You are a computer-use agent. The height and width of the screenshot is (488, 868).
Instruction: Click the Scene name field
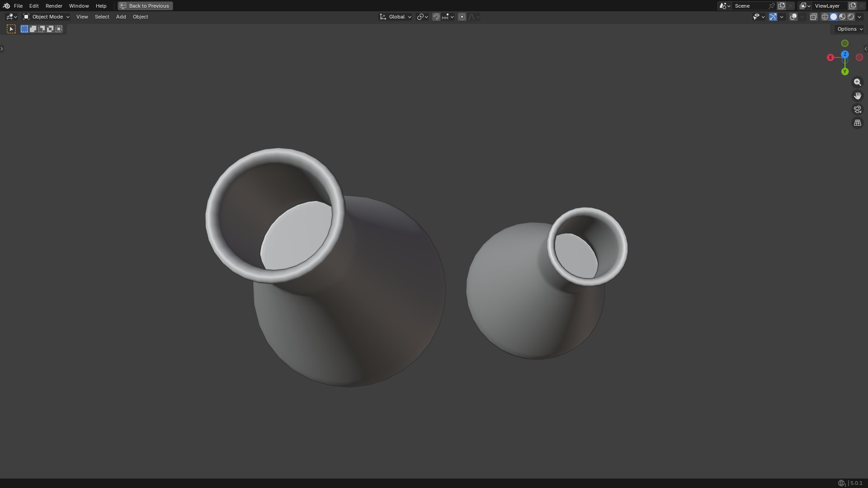point(750,6)
